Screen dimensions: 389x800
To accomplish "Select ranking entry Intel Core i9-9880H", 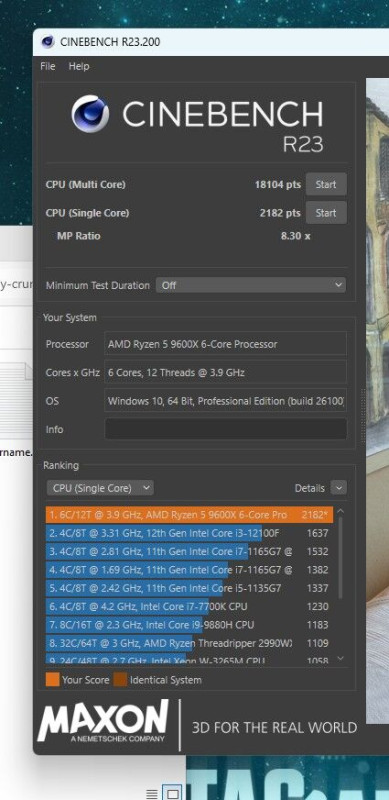I will point(189,625).
